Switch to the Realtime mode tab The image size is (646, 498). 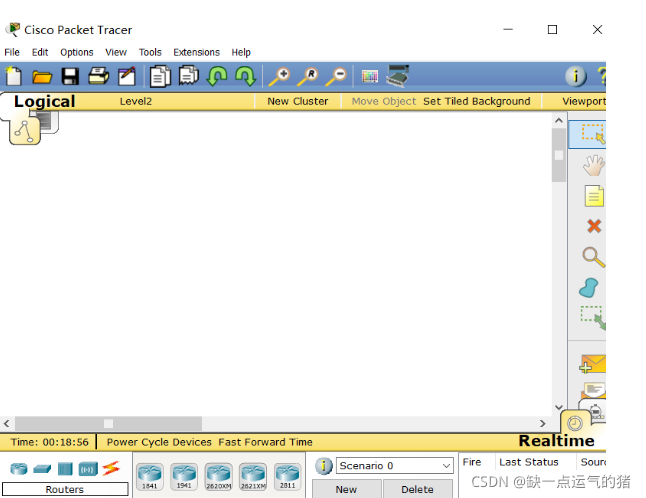(x=556, y=441)
